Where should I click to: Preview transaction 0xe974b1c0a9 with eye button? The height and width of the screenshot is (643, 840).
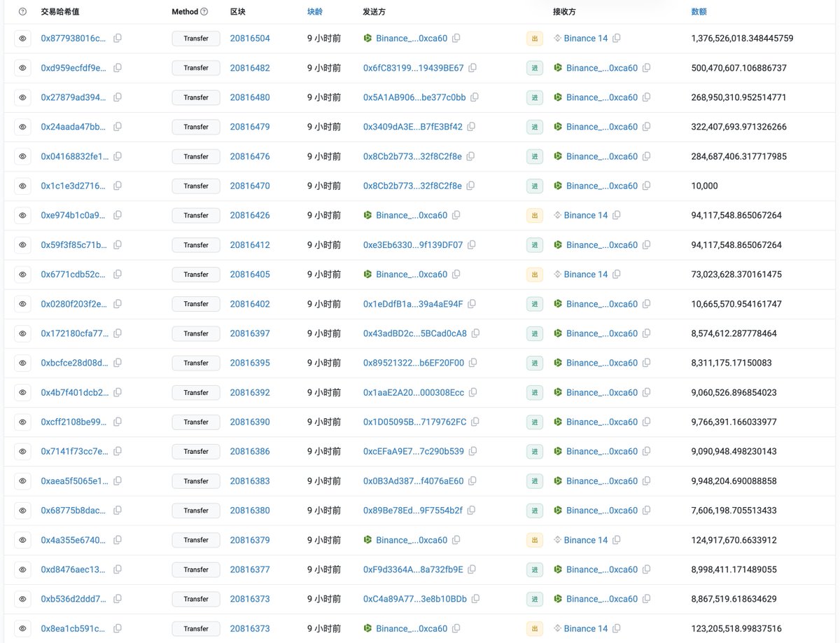pos(22,215)
